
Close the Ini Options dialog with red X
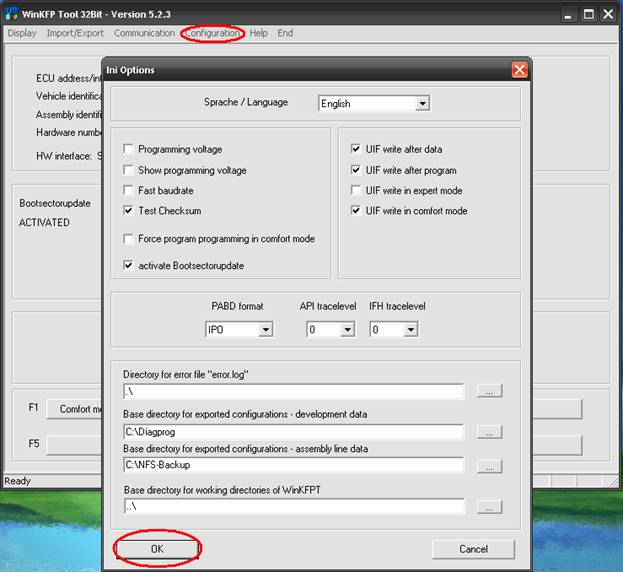click(x=519, y=70)
